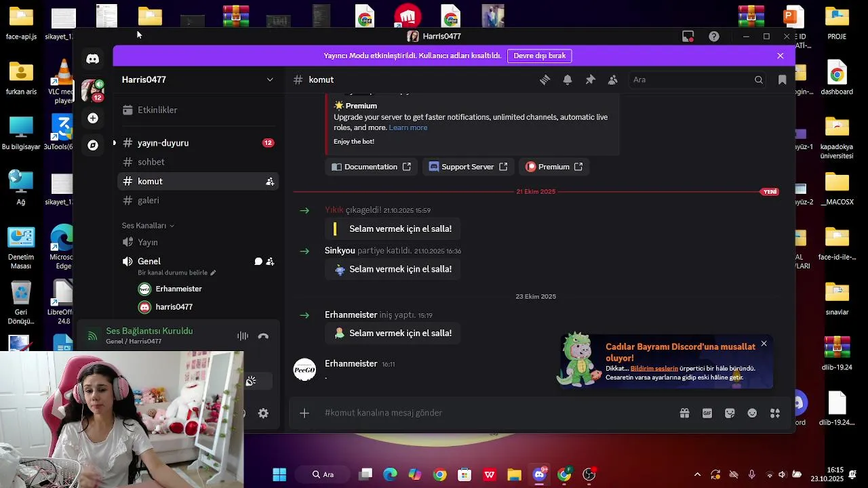Collapse Ses Kanalları category
Image resolution: width=868 pixels, height=488 pixels.
148,226
